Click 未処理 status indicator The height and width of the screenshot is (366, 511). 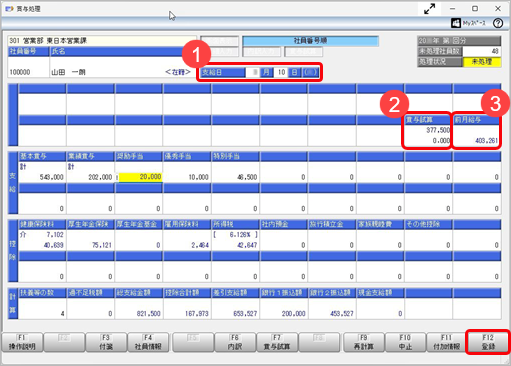482,62
